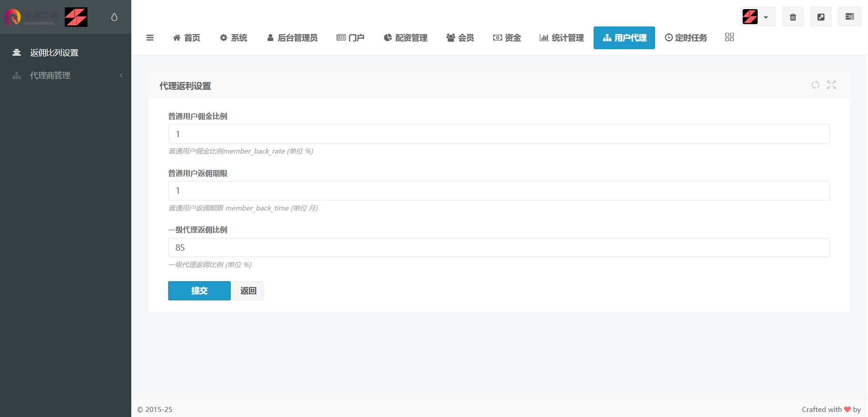Go to the 定时任务 tab
The image size is (868, 417).
(686, 38)
